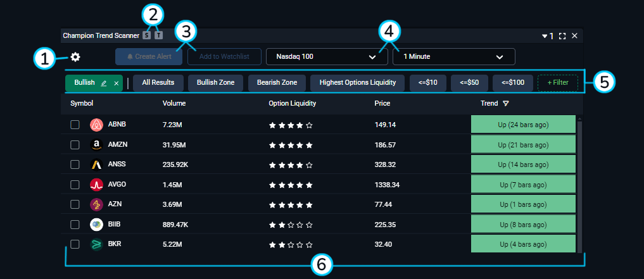The image size is (644, 279).
Task: Click the Up (4 bars ago) trend cell
Action: 523,244
